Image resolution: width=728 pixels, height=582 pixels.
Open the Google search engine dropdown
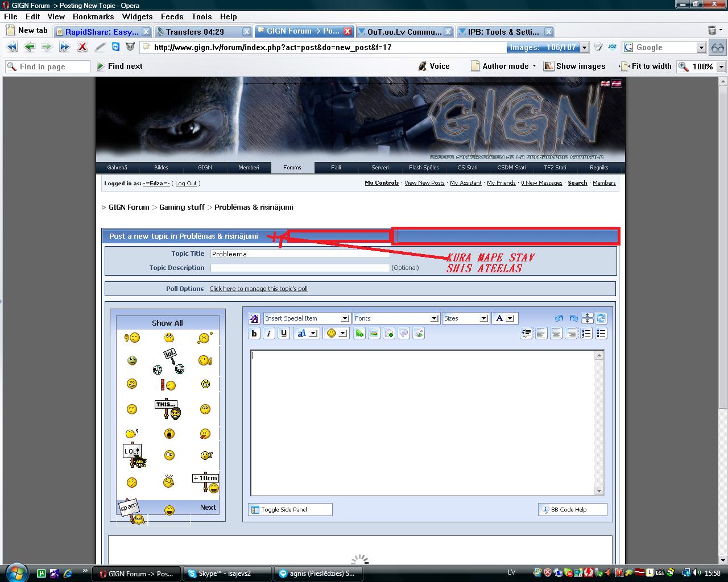[x=701, y=48]
